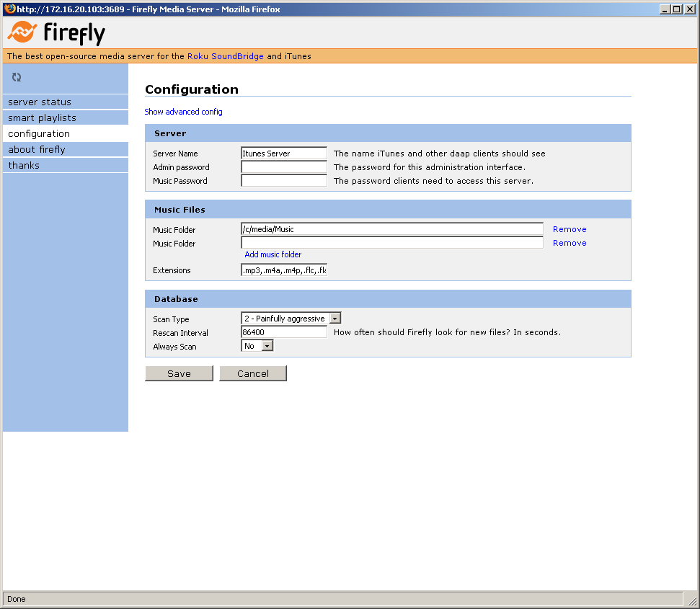The image size is (700, 609).
Task: Open the server status page
Action: pos(66,102)
